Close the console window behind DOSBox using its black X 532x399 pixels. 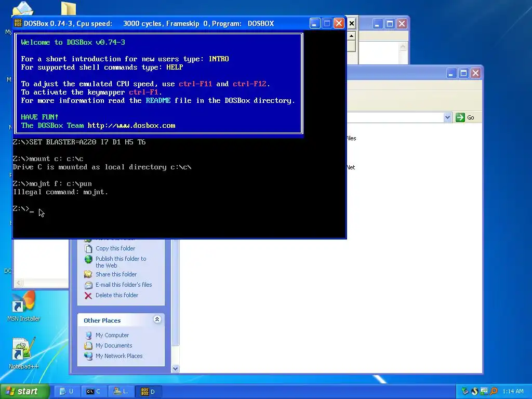tap(352, 23)
